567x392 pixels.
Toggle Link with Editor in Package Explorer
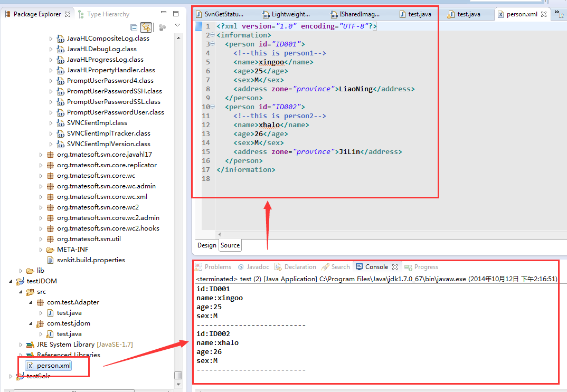point(146,27)
